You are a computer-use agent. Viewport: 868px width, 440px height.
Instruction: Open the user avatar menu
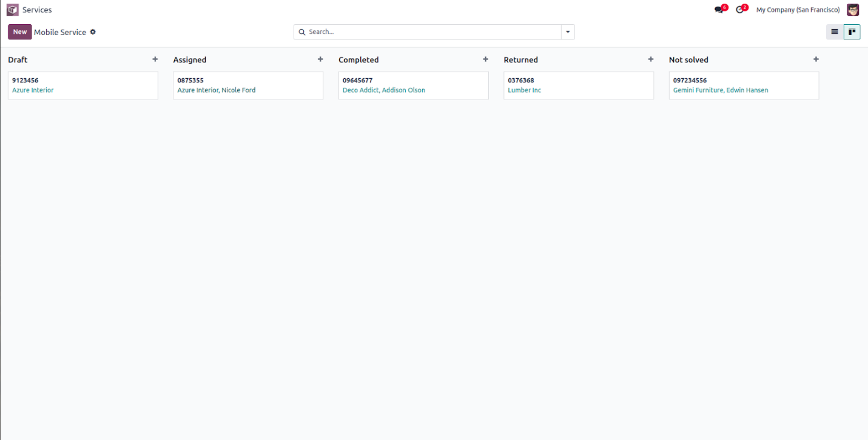click(853, 10)
